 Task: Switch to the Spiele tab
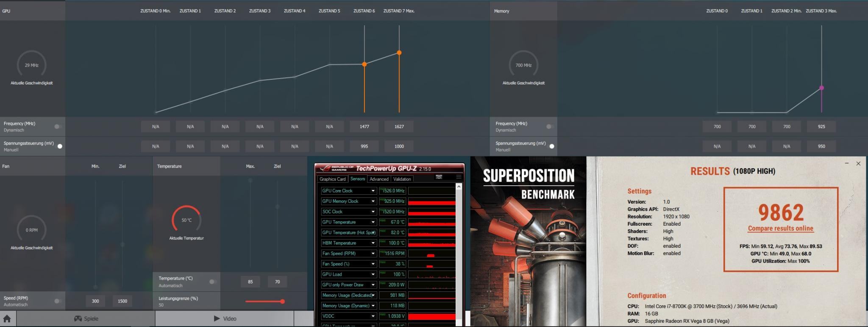[86, 319]
